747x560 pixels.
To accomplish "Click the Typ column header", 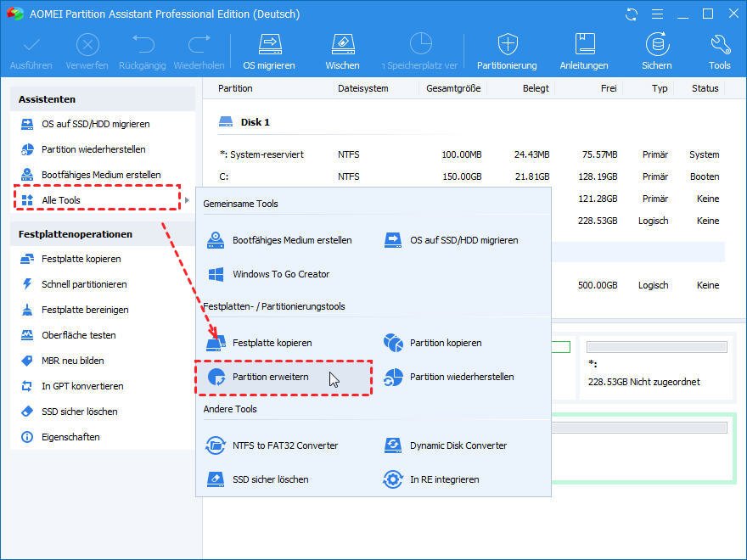I will [x=660, y=88].
